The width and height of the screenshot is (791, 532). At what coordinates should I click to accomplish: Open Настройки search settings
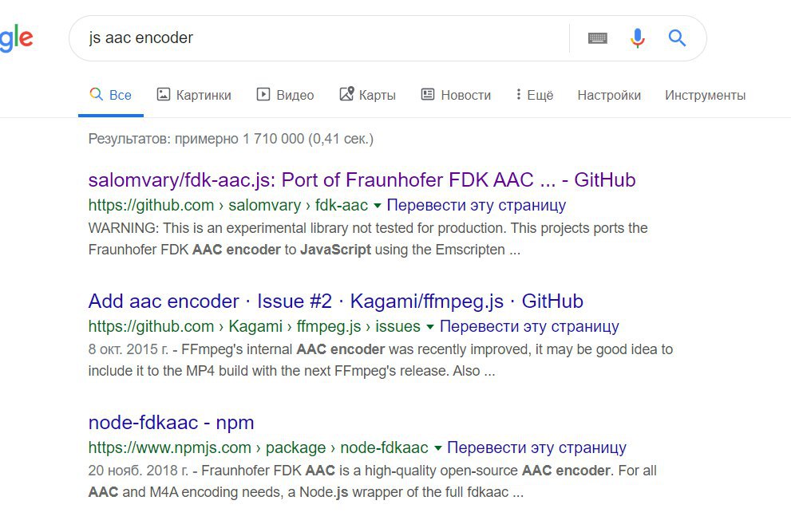pyautogui.click(x=609, y=95)
